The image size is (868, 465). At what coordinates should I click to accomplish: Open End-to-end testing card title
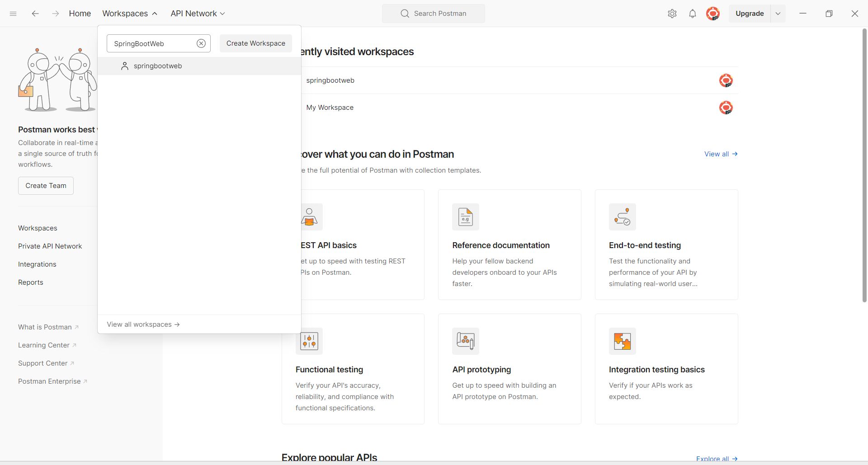[x=645, y=245]
